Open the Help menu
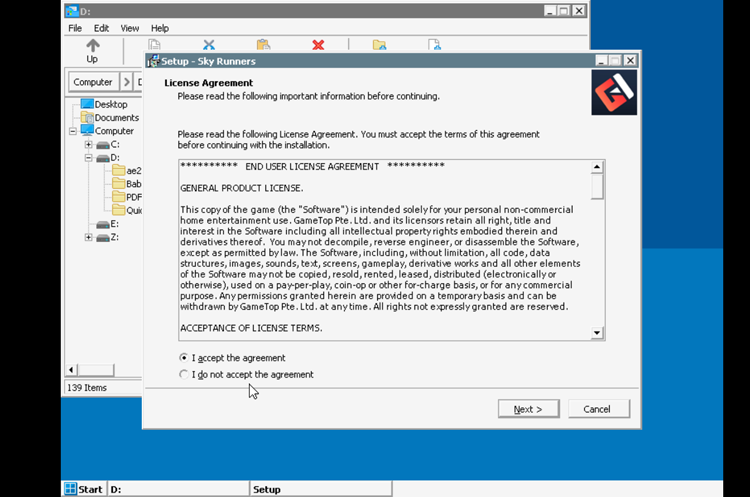This screenshot has height=497, width=750. 160,28
